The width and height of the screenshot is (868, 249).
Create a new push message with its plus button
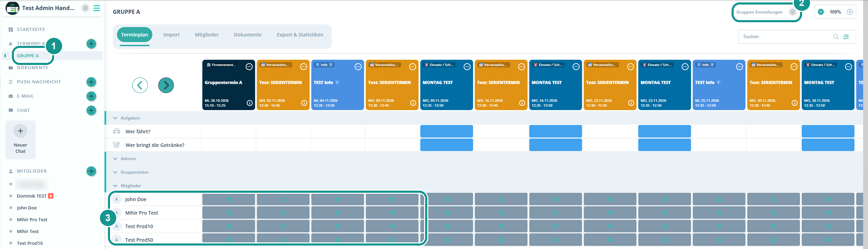pos(91,82)
